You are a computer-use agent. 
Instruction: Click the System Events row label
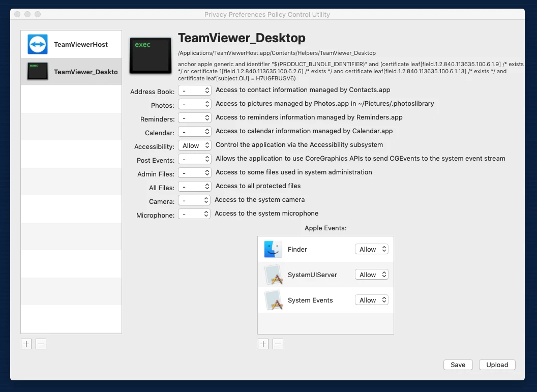310,300
